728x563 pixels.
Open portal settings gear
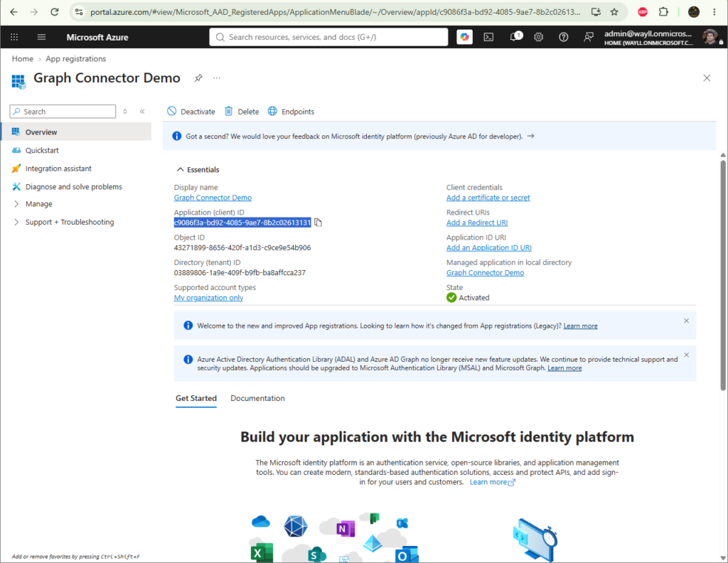coord(539,37)
